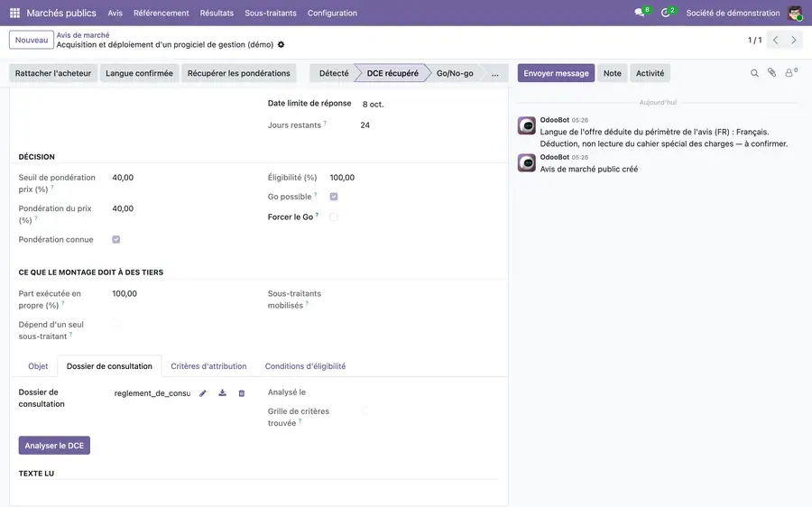Toggle Grille de critères trouvée checkbox
Image resolution: width=812 pixels, height=507 pixels.
coord(365,411)
